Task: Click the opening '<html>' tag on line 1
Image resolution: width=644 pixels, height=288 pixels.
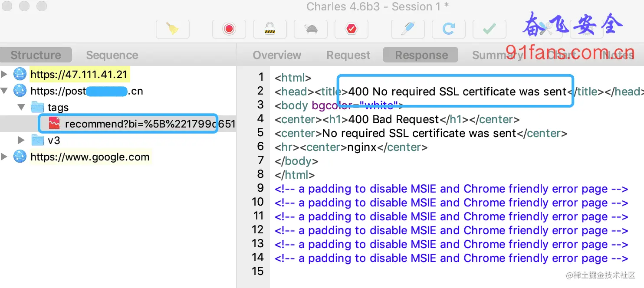Action: 293,78
